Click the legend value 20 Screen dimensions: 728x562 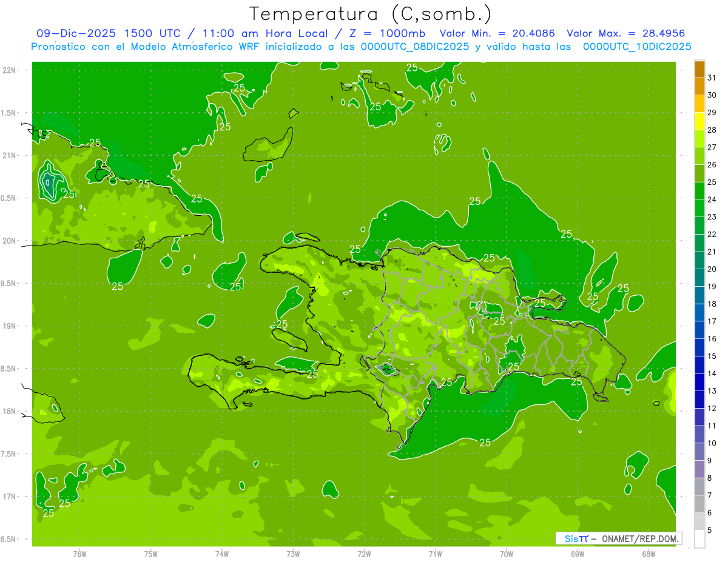(712, 269)
